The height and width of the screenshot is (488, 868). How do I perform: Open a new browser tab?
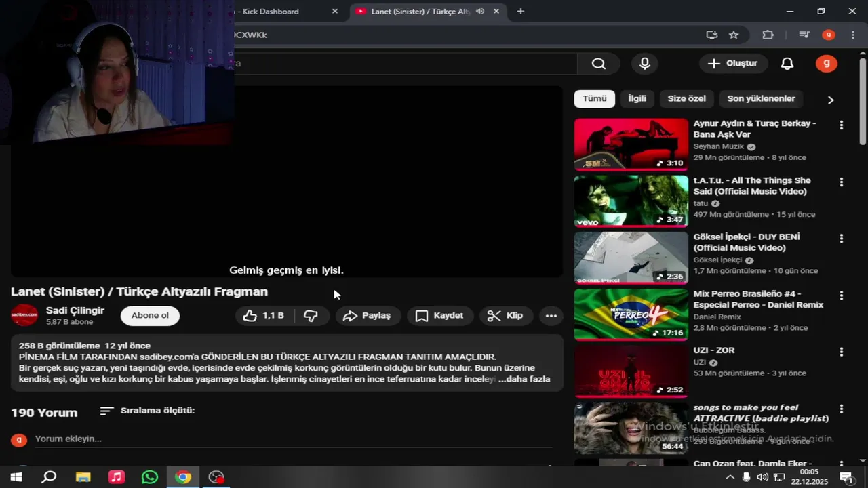[521, 12]
